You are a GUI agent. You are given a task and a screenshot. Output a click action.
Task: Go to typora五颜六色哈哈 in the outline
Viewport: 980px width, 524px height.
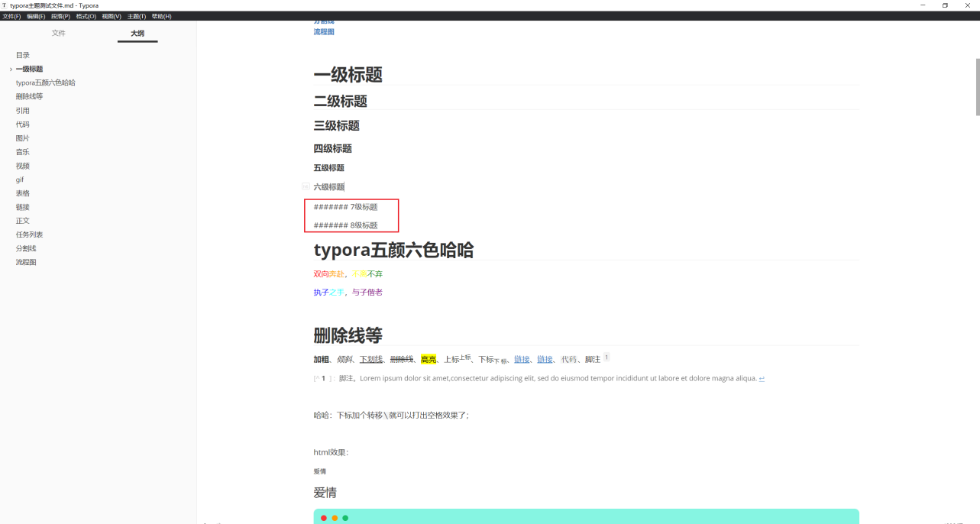(x=46, y=82)
